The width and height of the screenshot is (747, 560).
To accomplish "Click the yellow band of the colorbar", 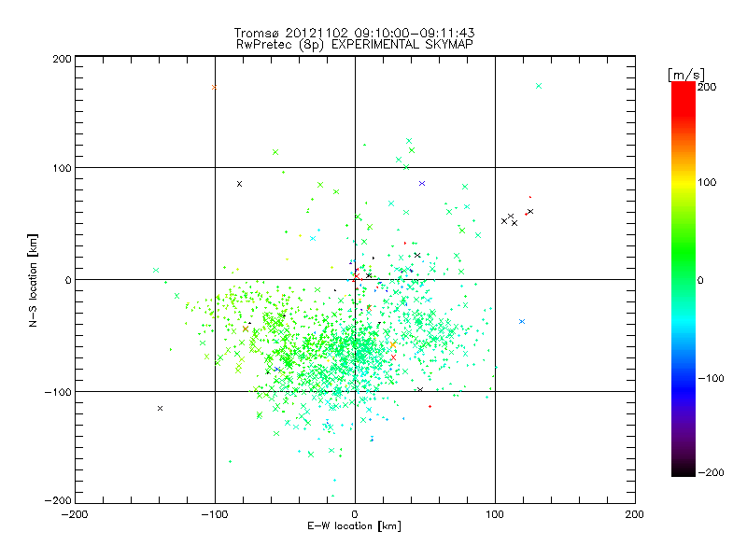I will [684, 183].
